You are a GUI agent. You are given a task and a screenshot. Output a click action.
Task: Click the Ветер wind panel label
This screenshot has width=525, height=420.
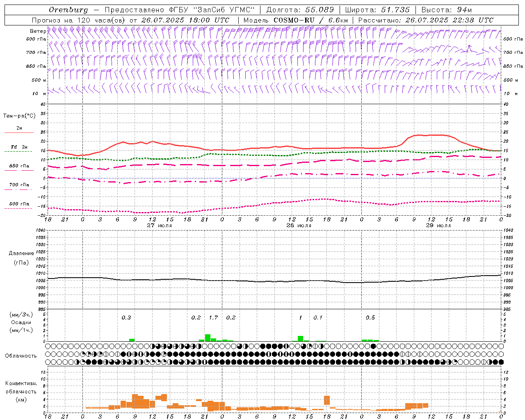[x=38, y=31]
